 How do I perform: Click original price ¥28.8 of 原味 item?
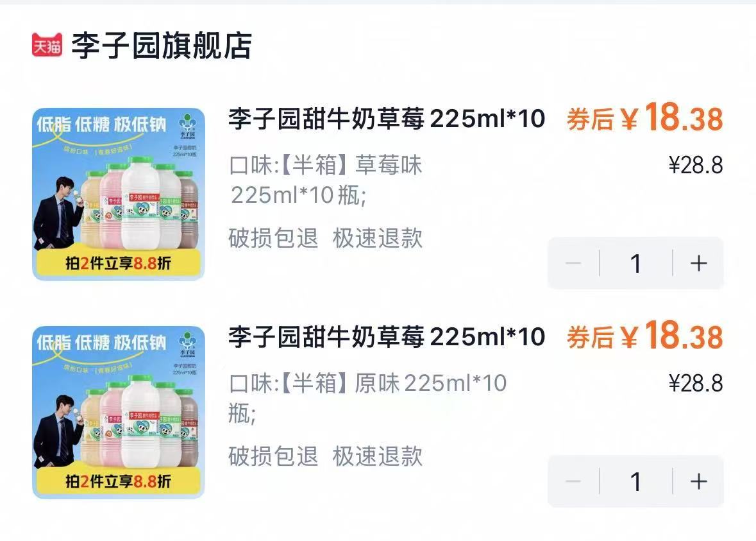pyautogui.click(x=696, y=384)
